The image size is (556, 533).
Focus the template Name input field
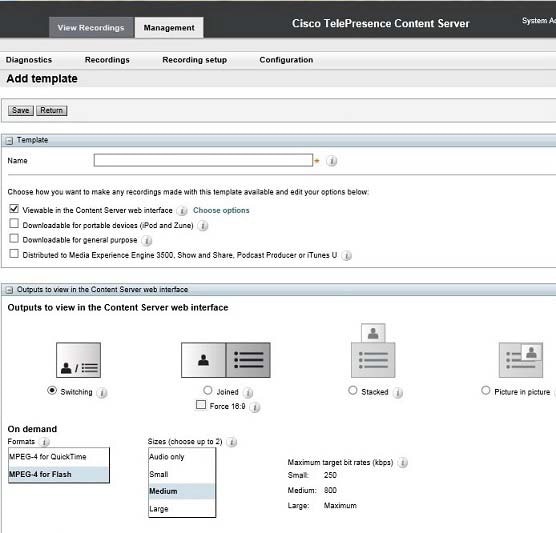pyautogui.click(x=203, y=160)
